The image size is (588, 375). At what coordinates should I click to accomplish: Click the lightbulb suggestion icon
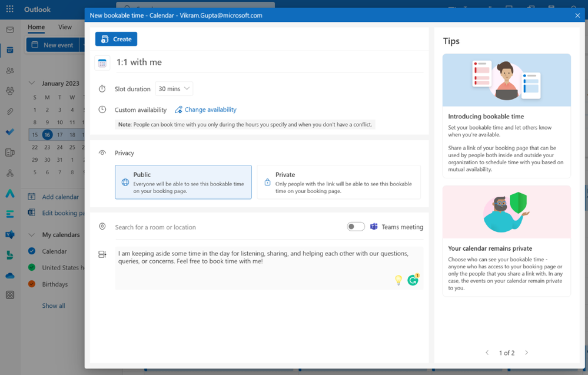[x=398, y=280]
